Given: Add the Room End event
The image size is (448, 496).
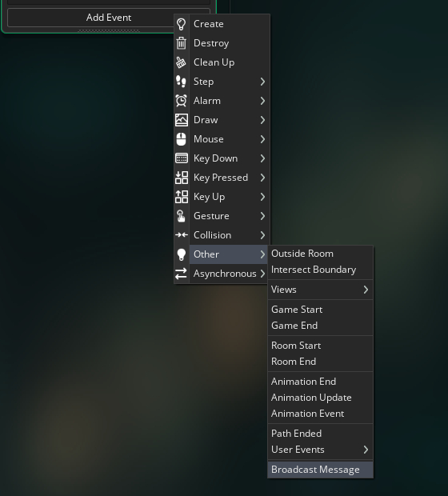Looking at the screenshot, I should point(320,362).
